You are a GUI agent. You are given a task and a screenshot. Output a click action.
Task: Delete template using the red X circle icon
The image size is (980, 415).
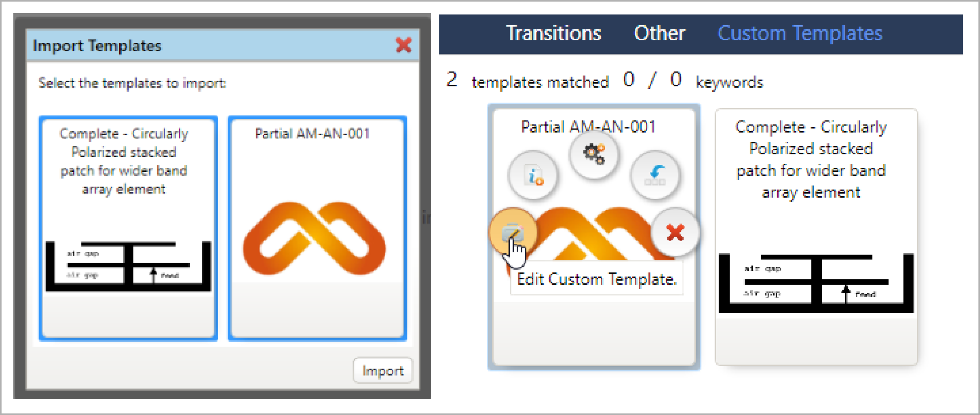point(675,232)
